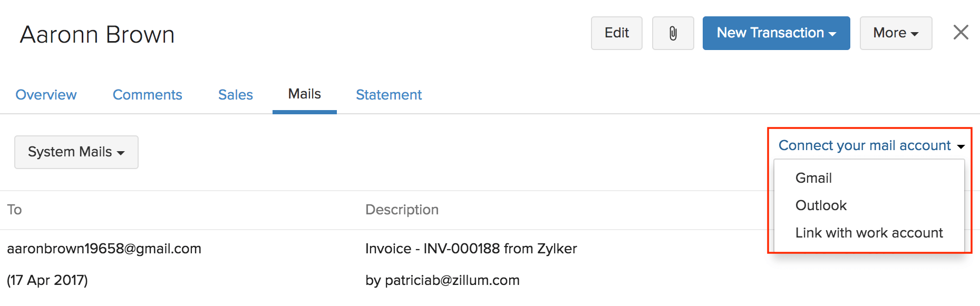The height and width of the screenshot is (306, 980).
Task: Click the paperclip attachment icon
Action: [673, 33]
